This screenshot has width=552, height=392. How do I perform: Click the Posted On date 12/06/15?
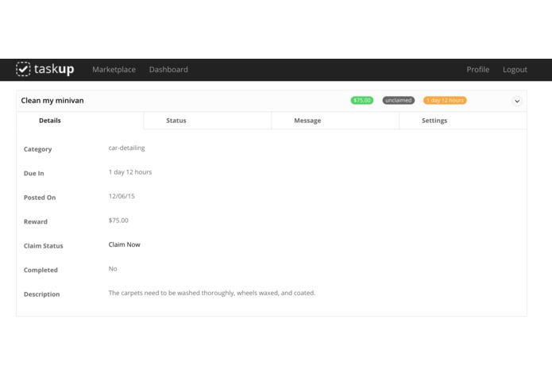122,196
